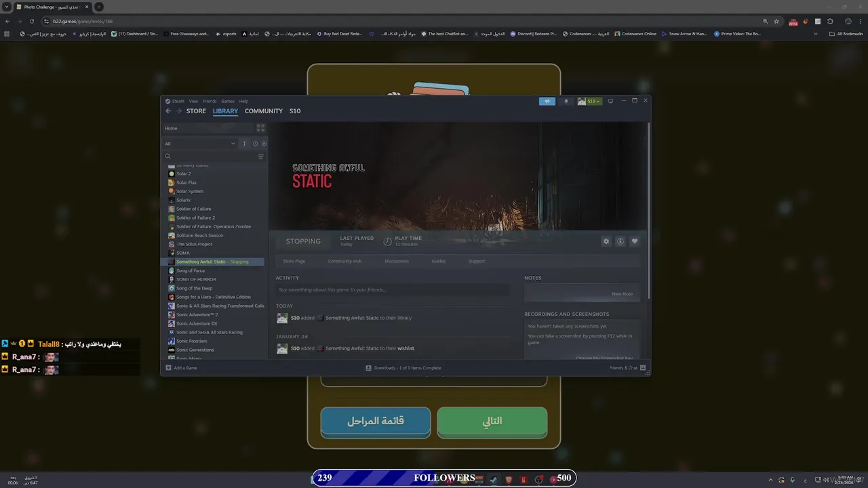Open Chrome extensions puzzle icon
This screenshot has height=488, width=868.
click(x=830, y=21)
